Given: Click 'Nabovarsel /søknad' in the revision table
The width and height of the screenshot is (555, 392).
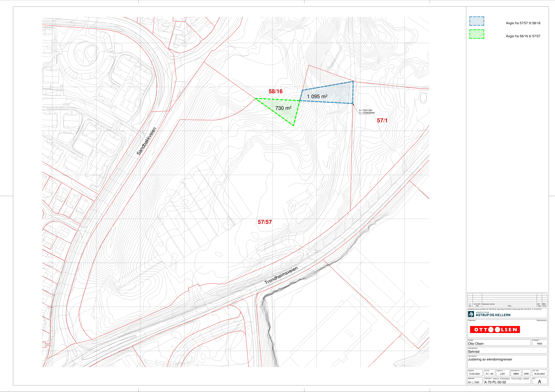Looking at the screenshot, I should (488, 304).
